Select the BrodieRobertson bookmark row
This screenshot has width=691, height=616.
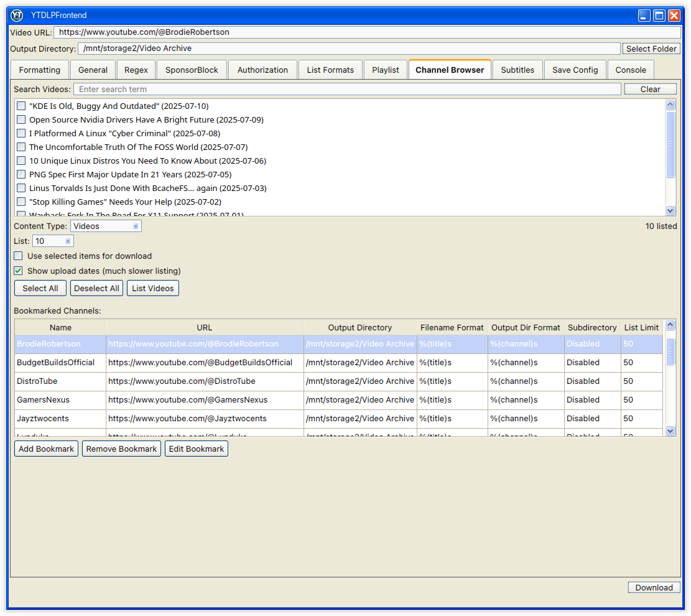tap(338, 344)
